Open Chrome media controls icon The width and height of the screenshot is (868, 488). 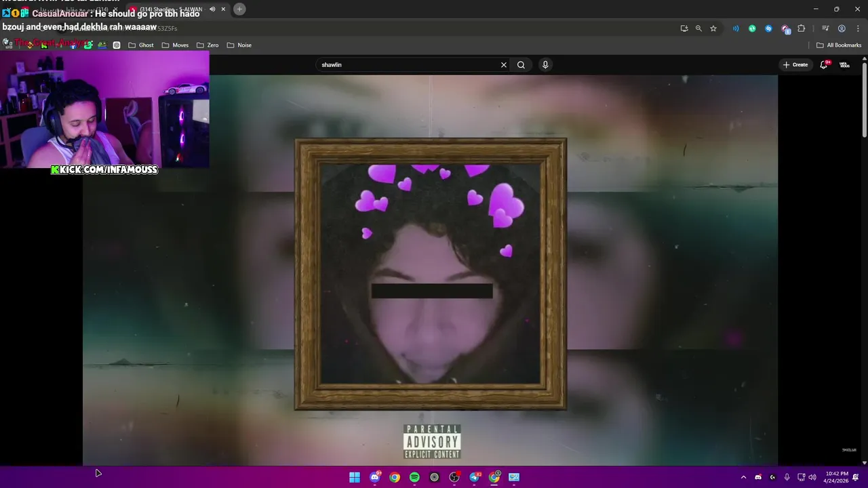825,28
